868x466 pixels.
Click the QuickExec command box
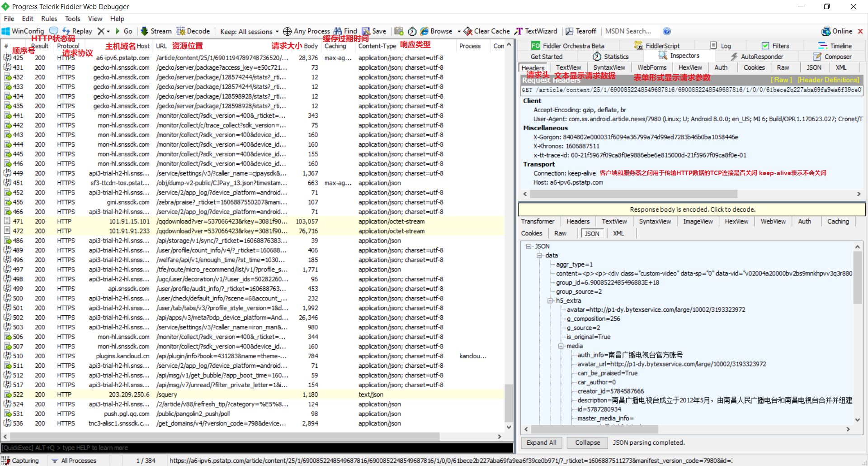(258, 447)
